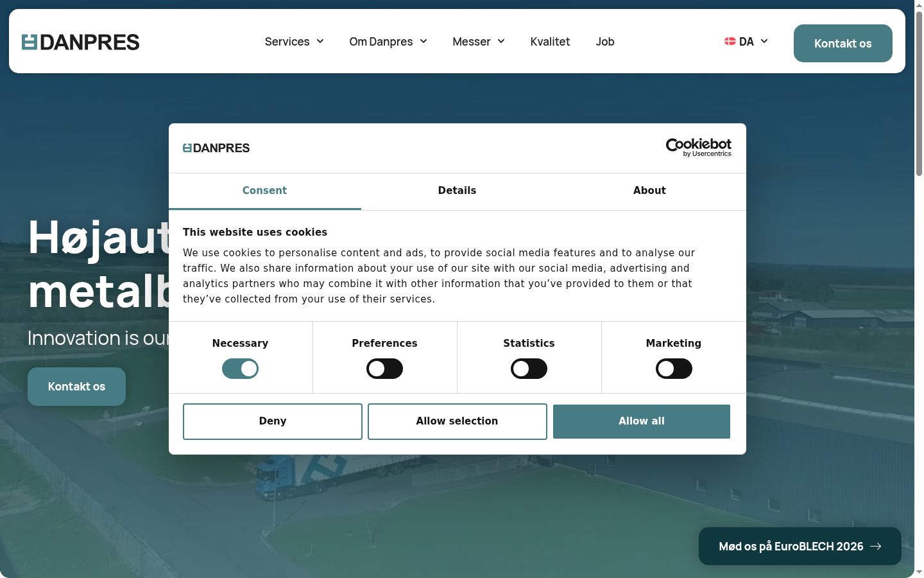Click the Danpres logo in the header
The image size is (924, 578).
click(80, 42)
